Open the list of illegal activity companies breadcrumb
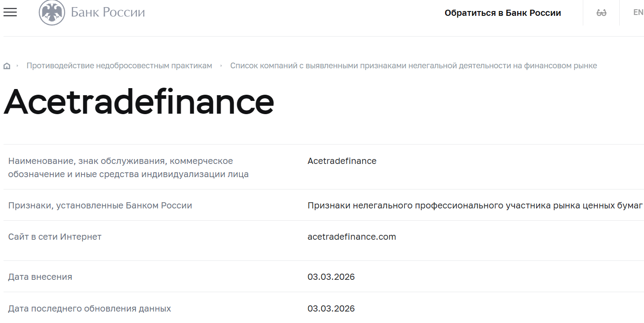 pos(414,65)
